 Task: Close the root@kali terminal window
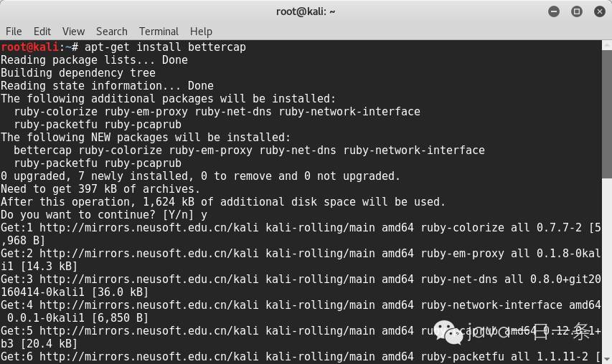coord(600,11)
